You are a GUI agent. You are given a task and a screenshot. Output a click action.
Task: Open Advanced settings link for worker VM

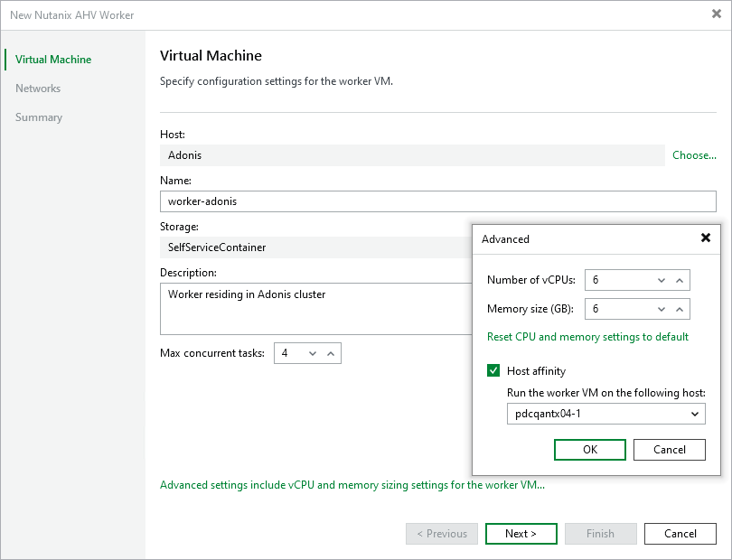(x=352, y=485)
